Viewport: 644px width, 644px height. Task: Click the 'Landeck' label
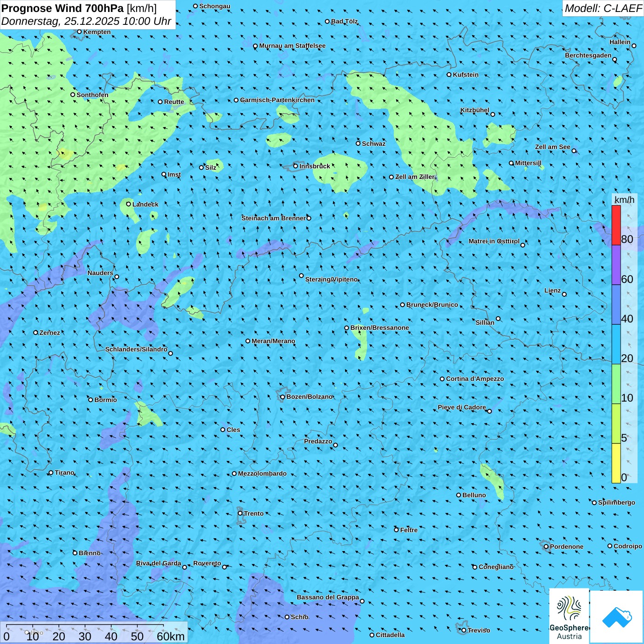[145, 205]
